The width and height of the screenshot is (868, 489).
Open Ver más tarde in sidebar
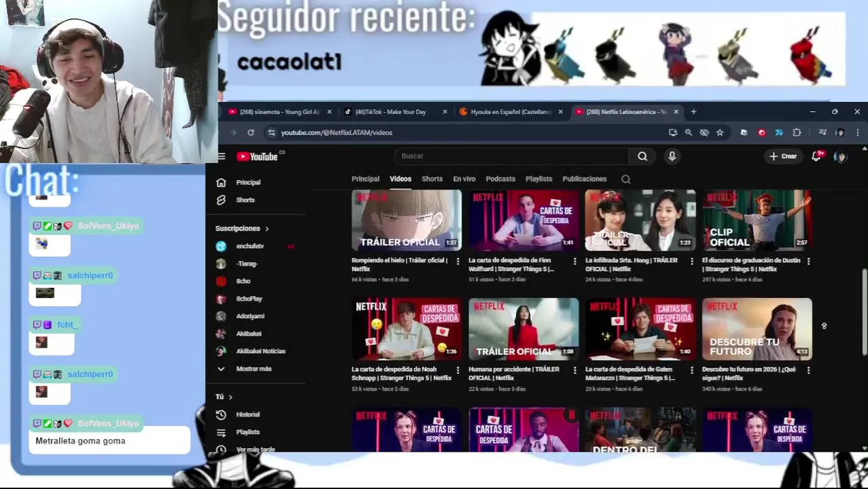(255, 449)
